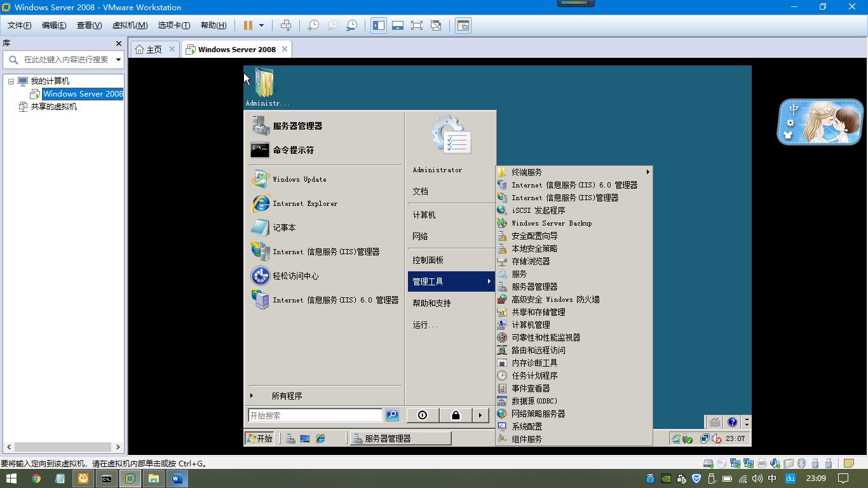Click the CD/DVD device status icon

(x=722, y=463)
